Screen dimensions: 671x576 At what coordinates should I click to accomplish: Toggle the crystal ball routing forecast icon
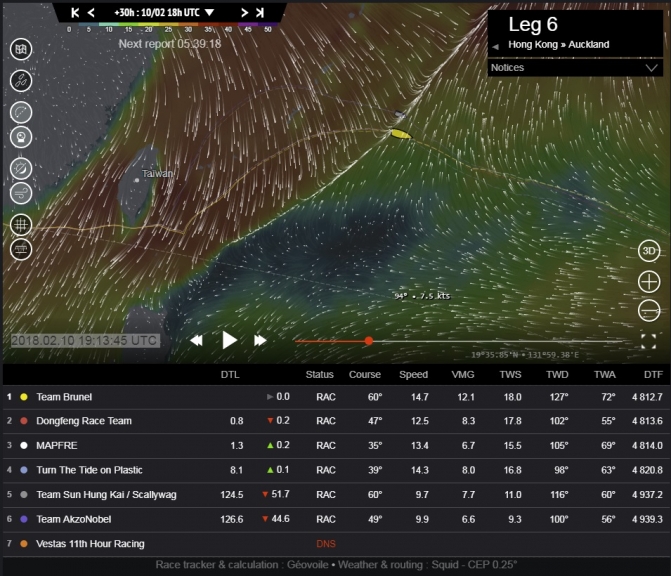pos(21,137)
